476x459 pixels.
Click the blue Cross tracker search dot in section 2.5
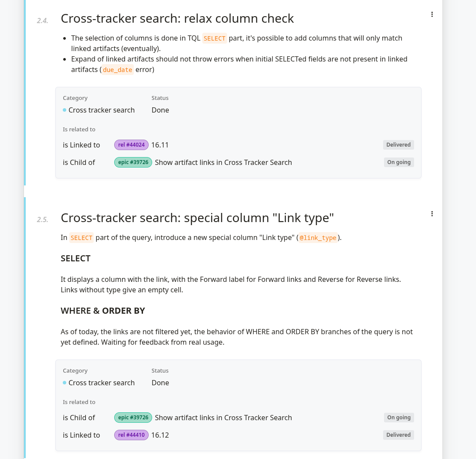(x=65, y=383)
